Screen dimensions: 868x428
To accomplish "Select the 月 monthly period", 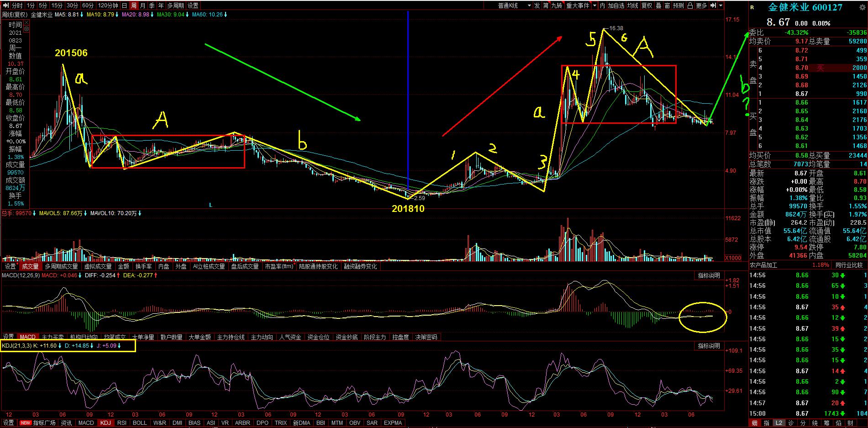I will click(x=142, y=5).
